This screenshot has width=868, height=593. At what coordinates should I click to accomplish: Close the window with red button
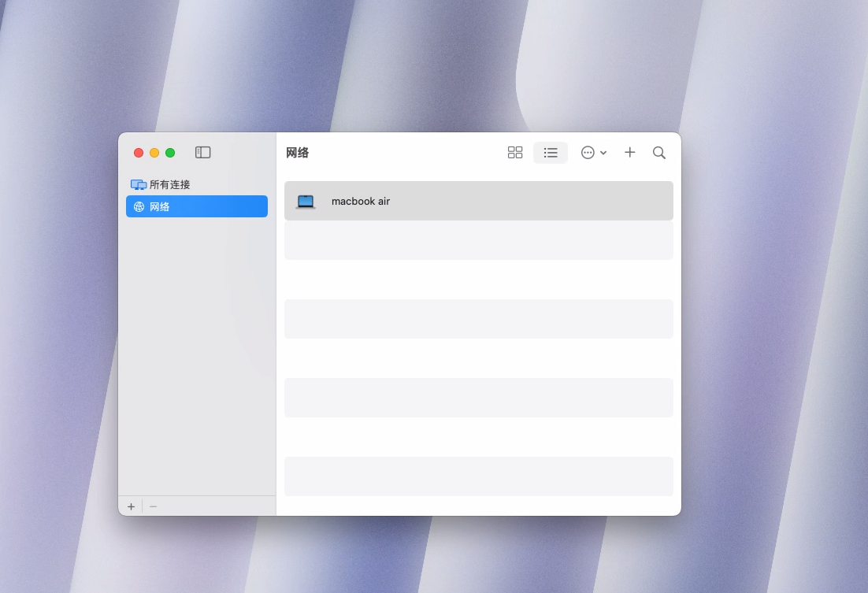pos(139,153)
